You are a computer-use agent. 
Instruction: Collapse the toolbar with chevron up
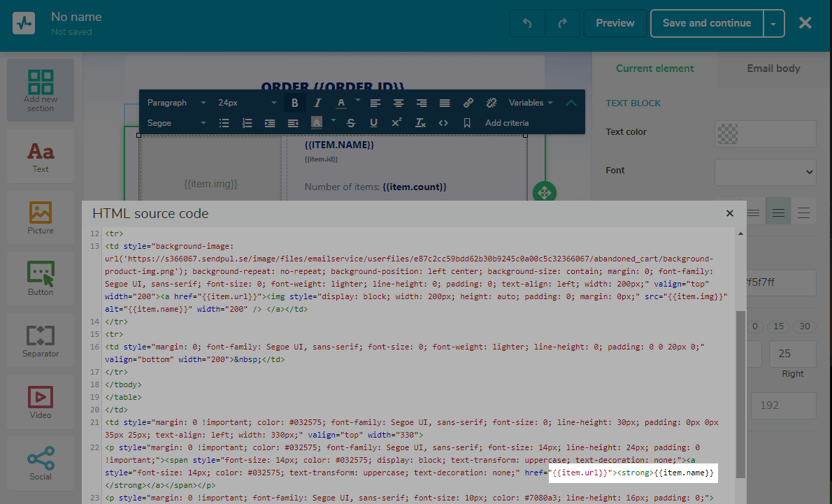[x=571, y=103]
